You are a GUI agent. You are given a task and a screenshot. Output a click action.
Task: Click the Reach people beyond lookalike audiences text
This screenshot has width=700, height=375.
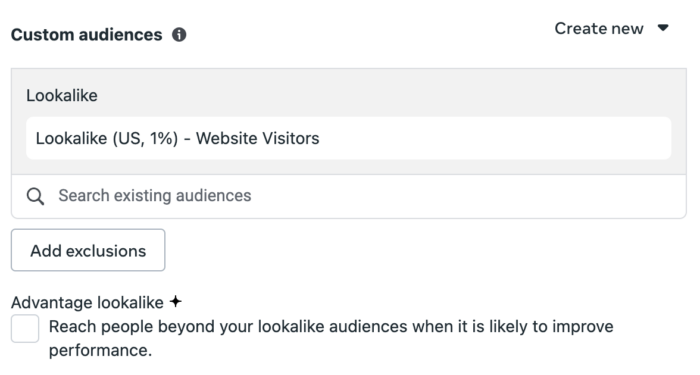[x=331, y=338]
